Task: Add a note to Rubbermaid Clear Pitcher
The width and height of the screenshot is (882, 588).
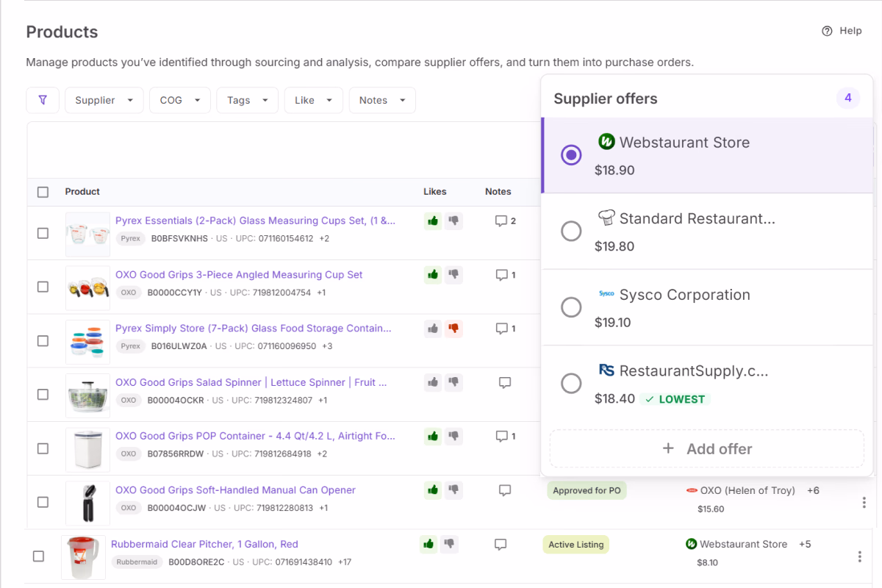Action: (x=500, y=545)
